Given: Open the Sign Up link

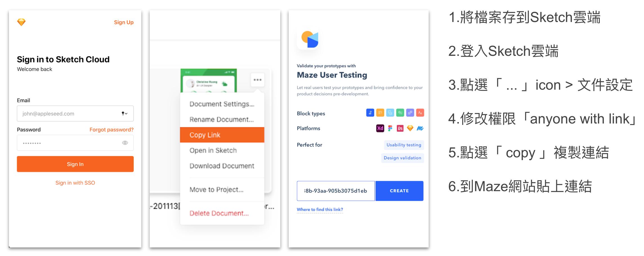Looking at the screenshot, I should coord(124,22).
